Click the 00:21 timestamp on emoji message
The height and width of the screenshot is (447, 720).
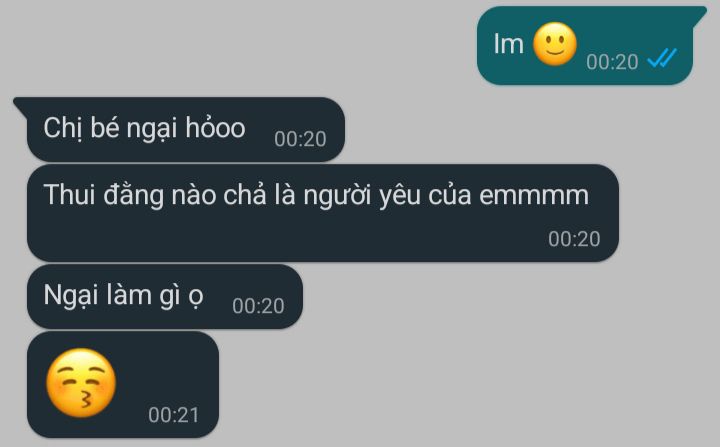(174, 415)
